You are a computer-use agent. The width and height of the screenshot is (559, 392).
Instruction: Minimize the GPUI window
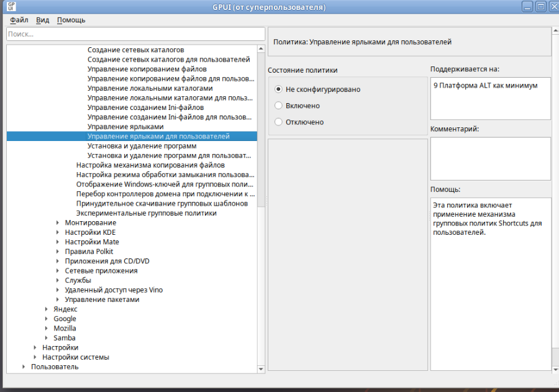click(x=527, y=6)
